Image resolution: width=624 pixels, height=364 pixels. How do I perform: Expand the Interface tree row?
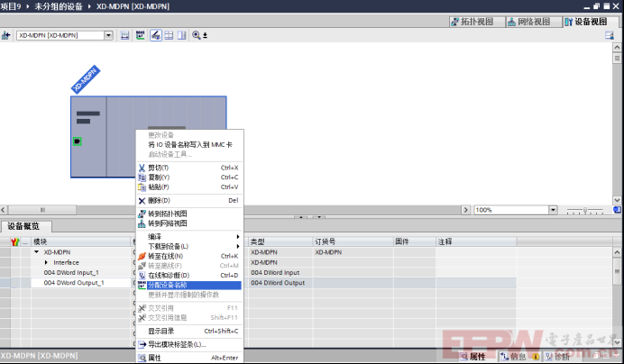(47, 262)
